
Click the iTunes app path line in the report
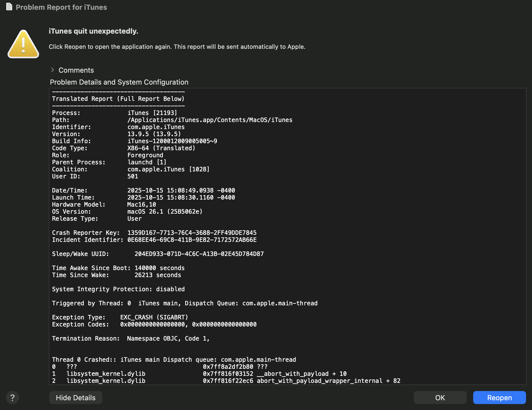coord(210,120)
